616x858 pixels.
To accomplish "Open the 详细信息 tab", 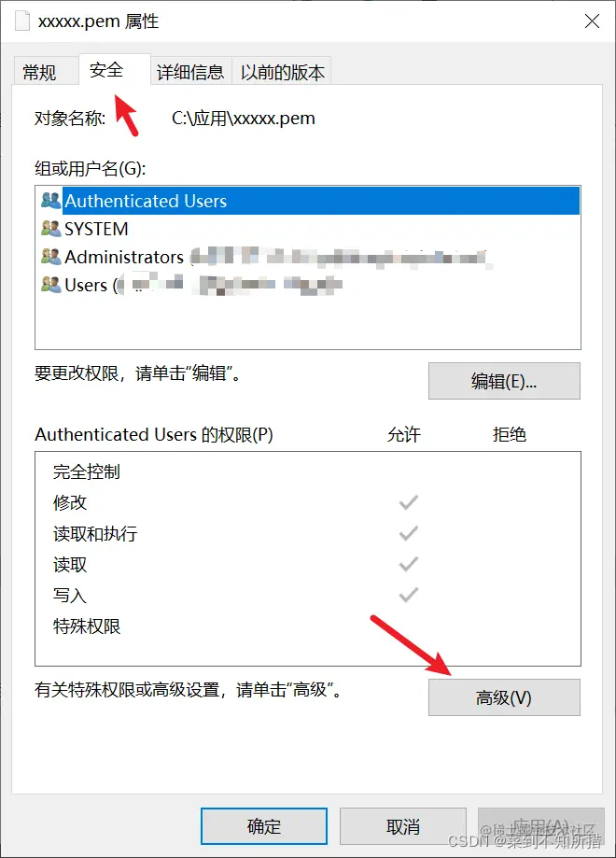I will coord(190,72).
